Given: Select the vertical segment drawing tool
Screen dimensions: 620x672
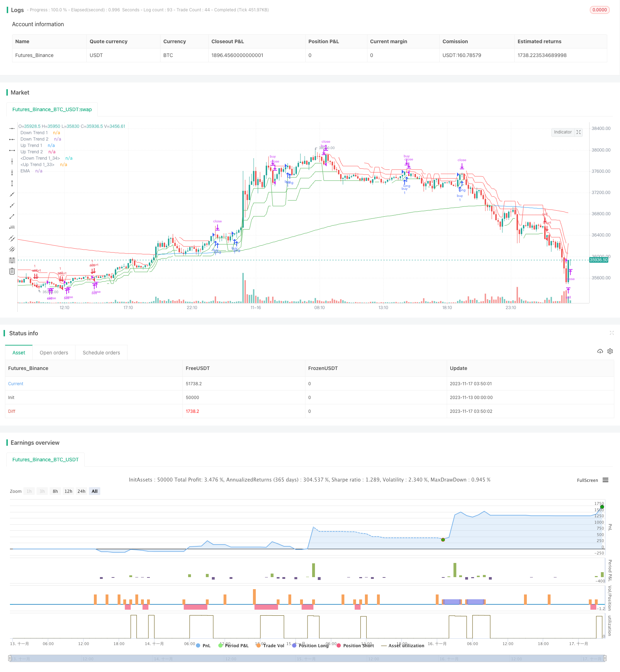Looking at the screenshot, I should coord(12,183).
